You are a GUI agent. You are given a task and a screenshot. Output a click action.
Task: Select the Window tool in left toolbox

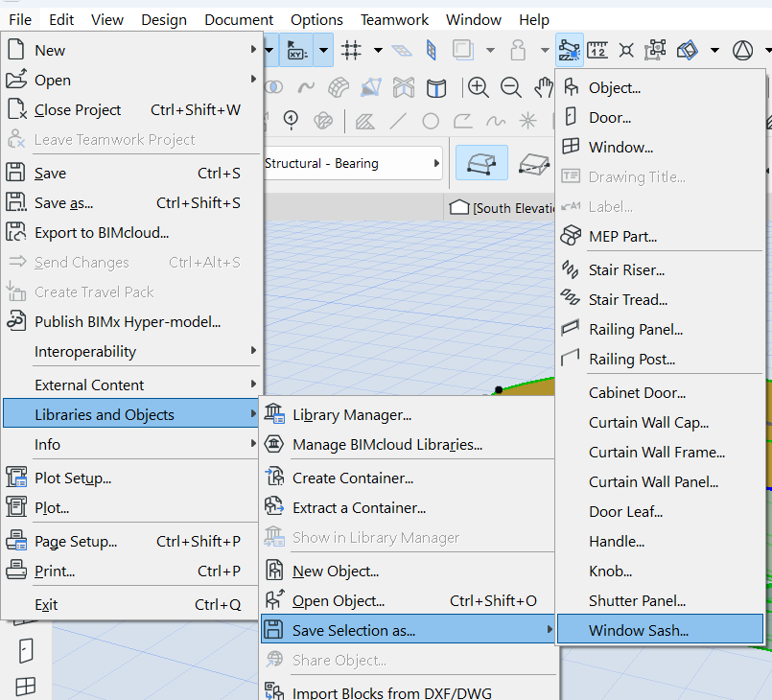tap(26, 687)
